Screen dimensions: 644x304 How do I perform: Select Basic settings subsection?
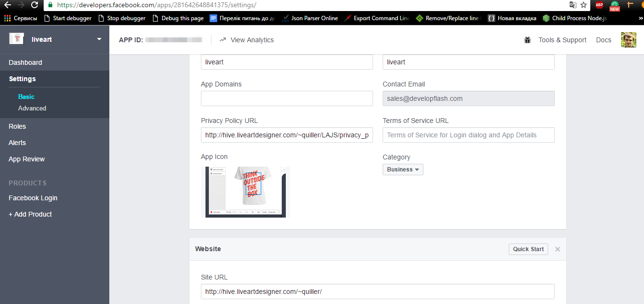coord(26,97)
